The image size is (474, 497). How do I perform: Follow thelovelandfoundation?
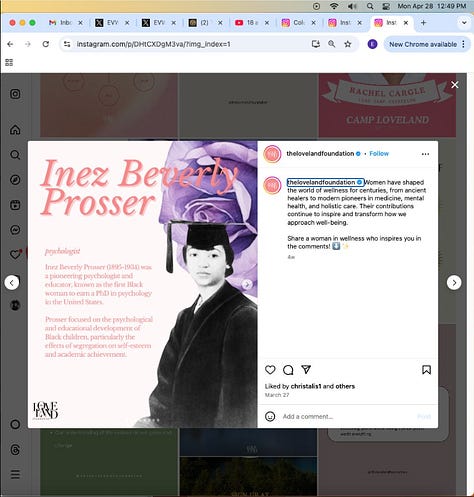[x=379, y=154]
